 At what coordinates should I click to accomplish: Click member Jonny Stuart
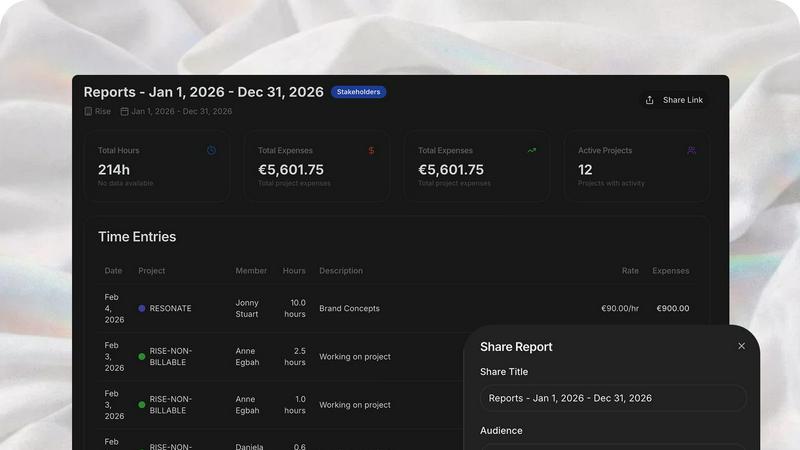coord(247,309)
